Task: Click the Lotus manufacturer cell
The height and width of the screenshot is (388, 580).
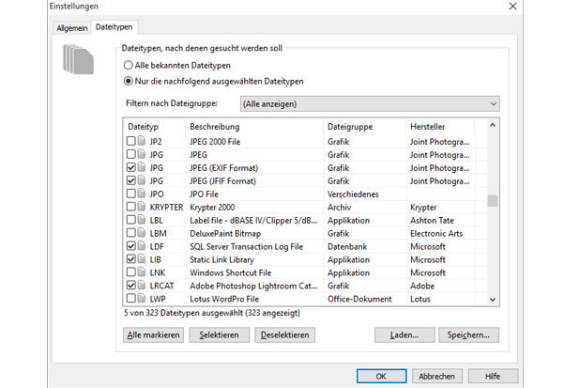Action: pos(420,299)
